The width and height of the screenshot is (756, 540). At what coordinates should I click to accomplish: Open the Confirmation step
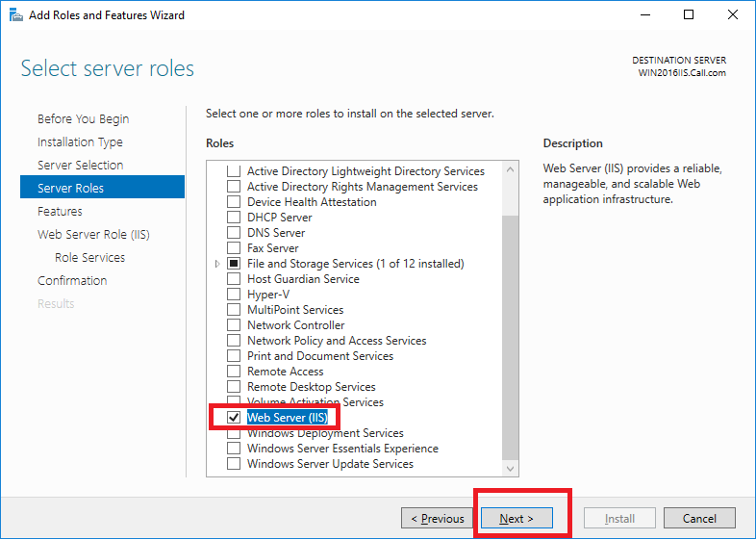pyautogui.click(x=72, y=281)
